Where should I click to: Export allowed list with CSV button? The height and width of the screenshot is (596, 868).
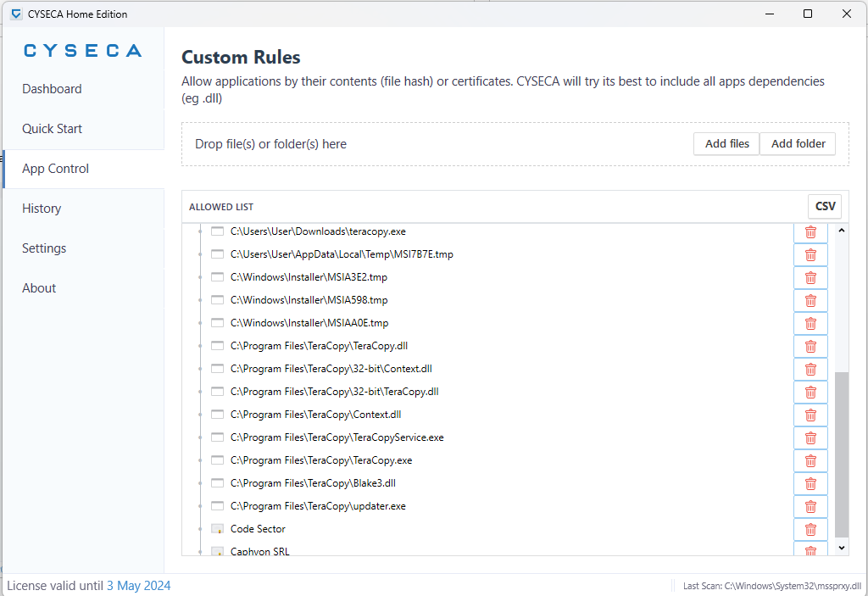(x=825, y=206)
